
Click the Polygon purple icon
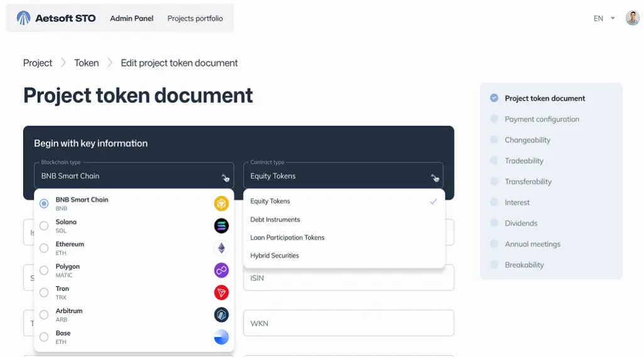(x=221, y=270)
